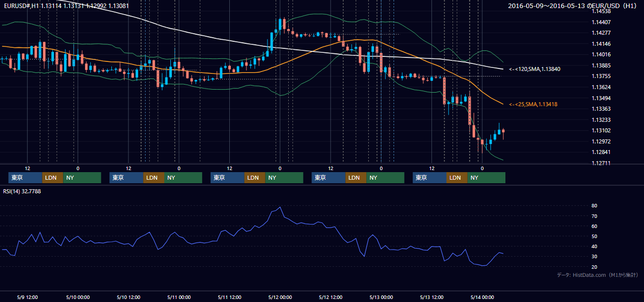This screenshot has width=644, height=302.
Task: Click the RSI scale value 60
Action: [x=595, y=226]
